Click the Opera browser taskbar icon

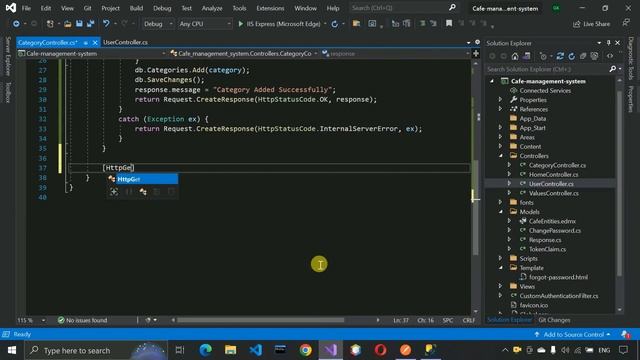(x=380, y=350)
